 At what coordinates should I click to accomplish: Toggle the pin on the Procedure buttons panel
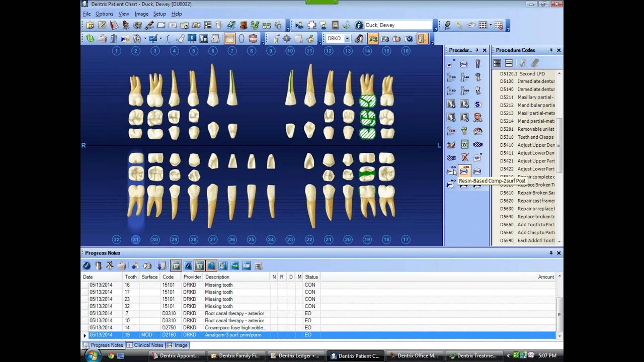tap(477, 50)
